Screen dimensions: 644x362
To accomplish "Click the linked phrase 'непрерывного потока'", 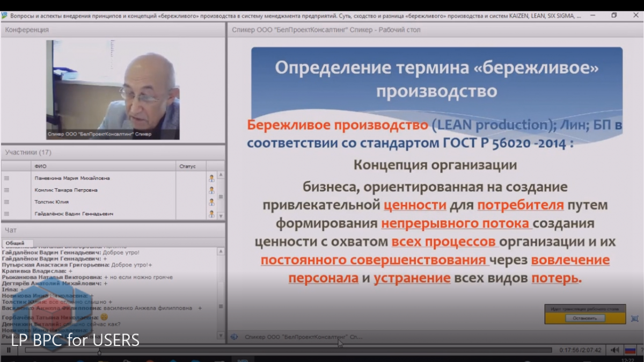I will point(456,223).
